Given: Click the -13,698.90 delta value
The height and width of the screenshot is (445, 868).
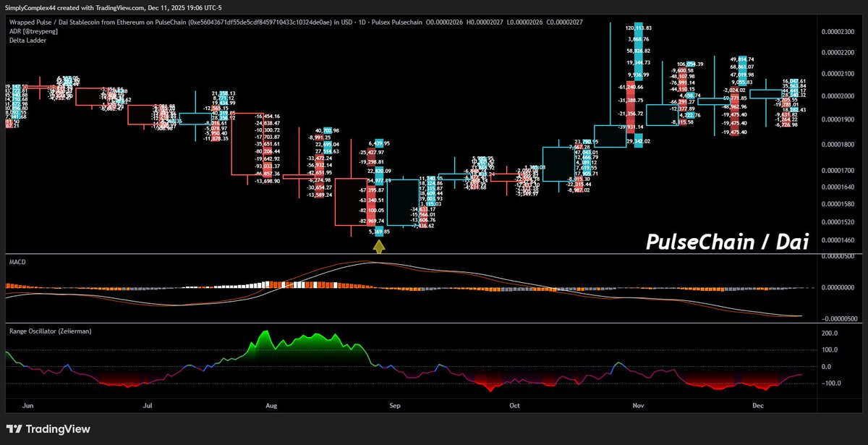Looking at the screenshot, I should 267,181.
